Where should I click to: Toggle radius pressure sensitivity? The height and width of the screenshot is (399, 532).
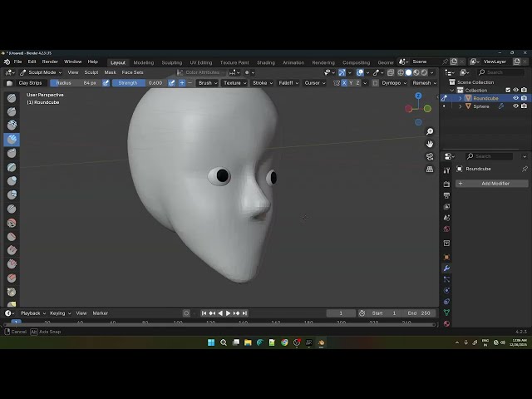pos(106,83)
